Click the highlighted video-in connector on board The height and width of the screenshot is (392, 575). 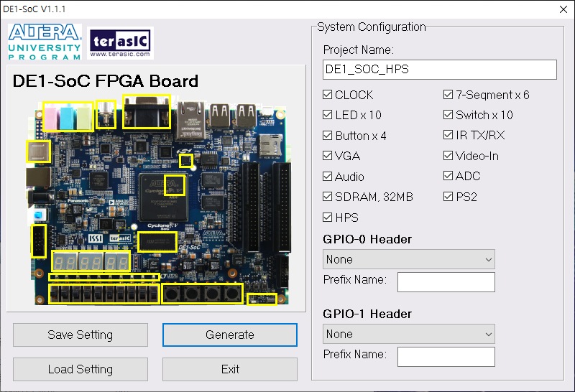pyautogui.click(x=106, y=114)
